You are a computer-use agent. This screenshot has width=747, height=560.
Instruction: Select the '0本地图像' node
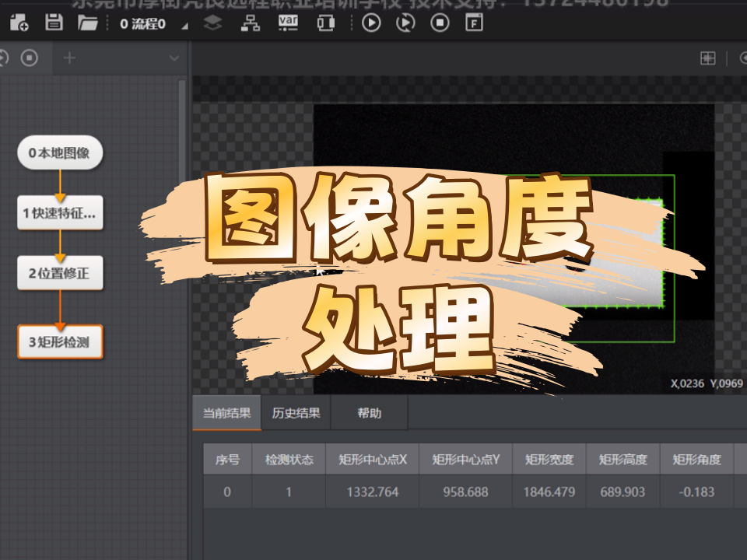tap(60, 153)
